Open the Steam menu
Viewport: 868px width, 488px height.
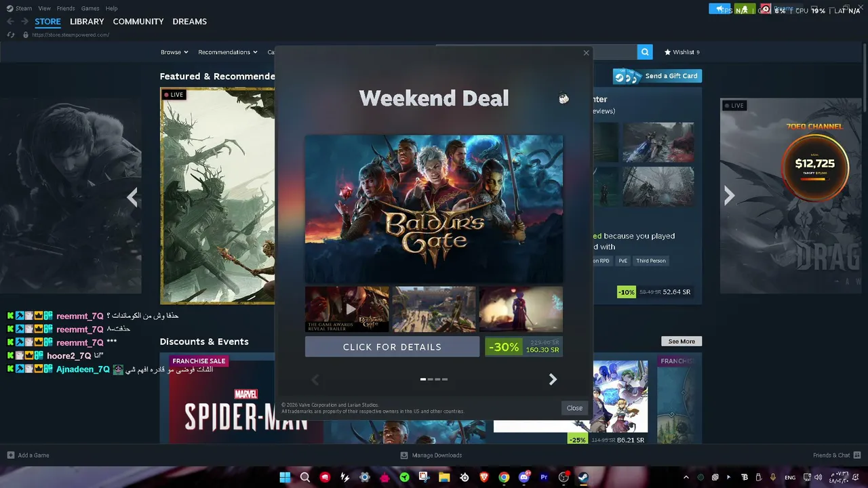click(19, 8)
